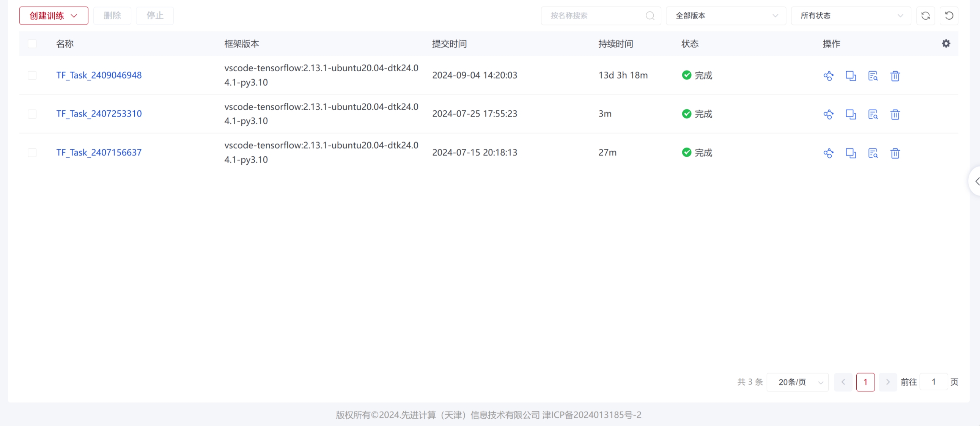
Task: Open log view icon for TF_Task_2407156637
Action: 873,153
